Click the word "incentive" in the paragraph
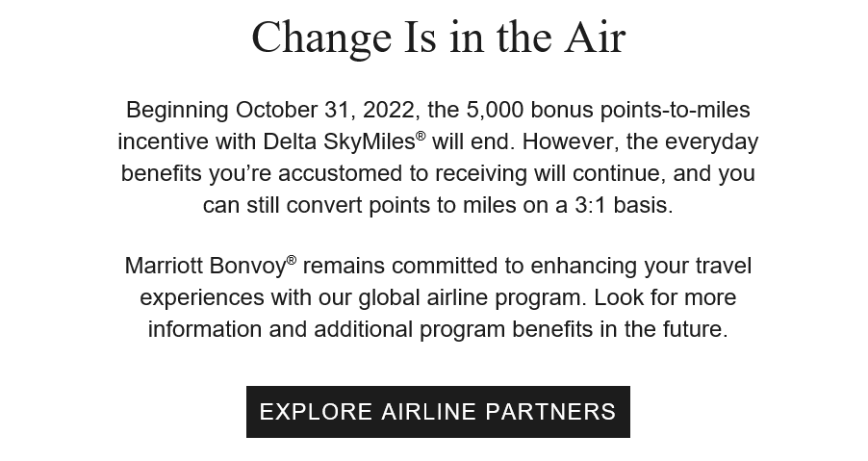Screen dimensions: 868x461 point(164,142)
